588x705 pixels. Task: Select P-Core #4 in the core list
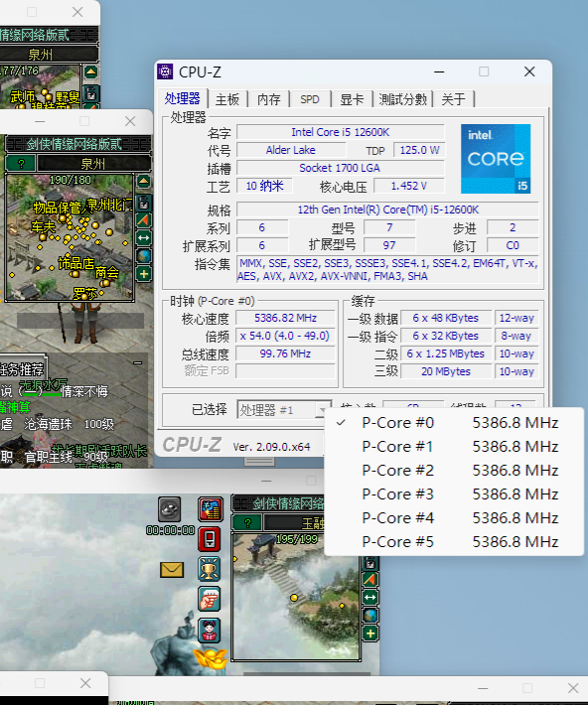(x=454, y=518)
